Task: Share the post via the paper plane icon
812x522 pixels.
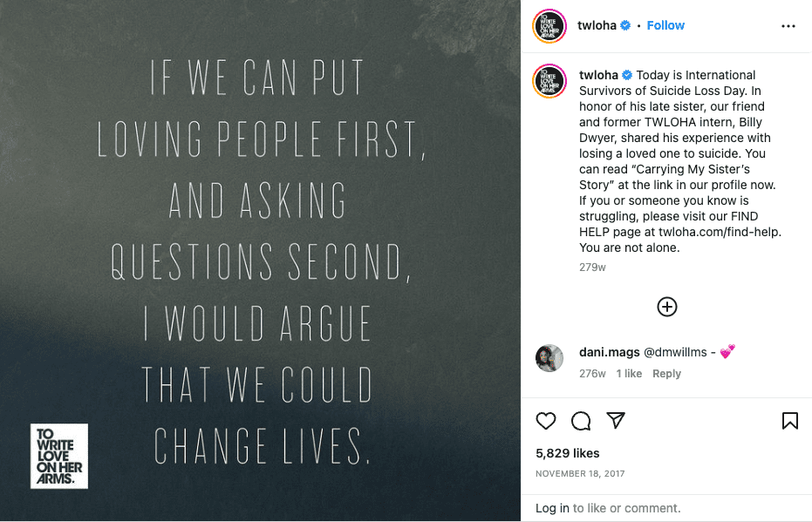Action: click(x=616, y=421)
